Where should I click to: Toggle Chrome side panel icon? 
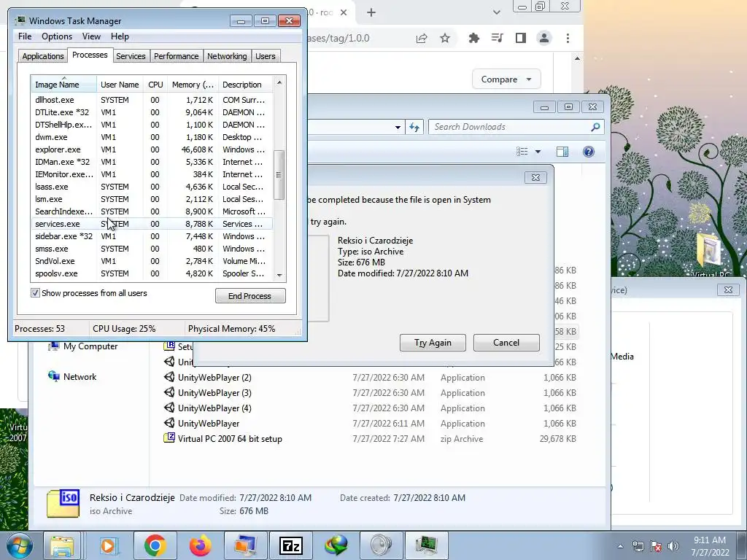click(521, 38)
